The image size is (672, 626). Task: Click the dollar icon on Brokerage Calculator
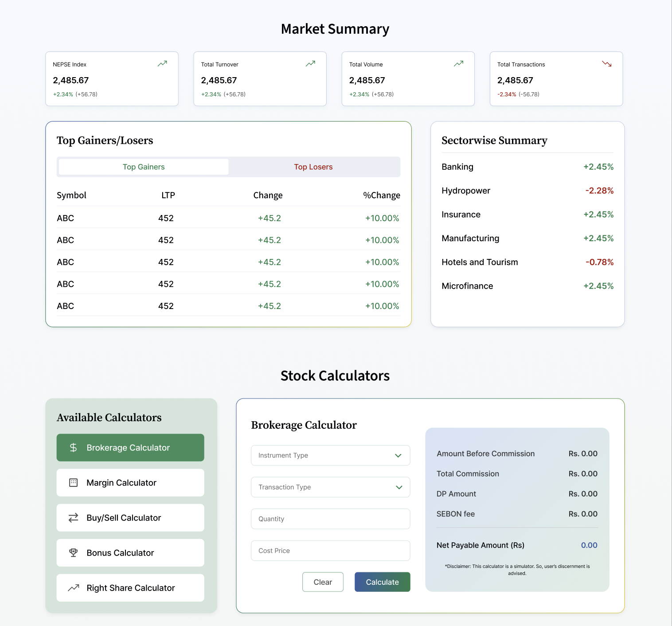pyautogui.click(x=74, y=448)
